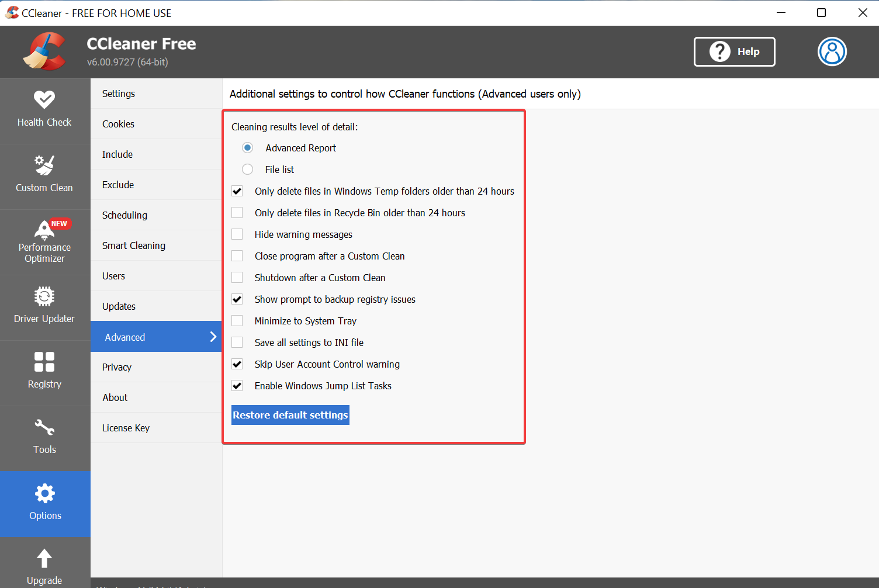Expand the Advanced settings chevron
The image size is (879, 588).
click(213, 337)
